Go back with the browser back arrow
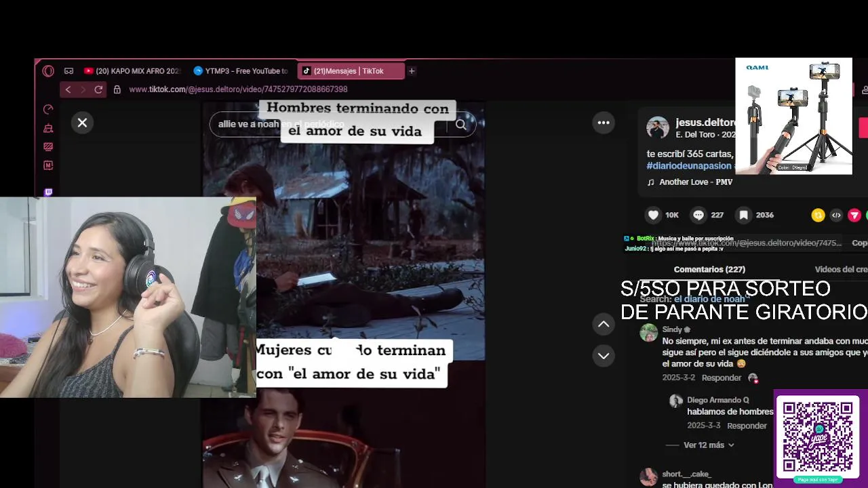The height and width of the screenshot is (488, 868). (68, 89)
